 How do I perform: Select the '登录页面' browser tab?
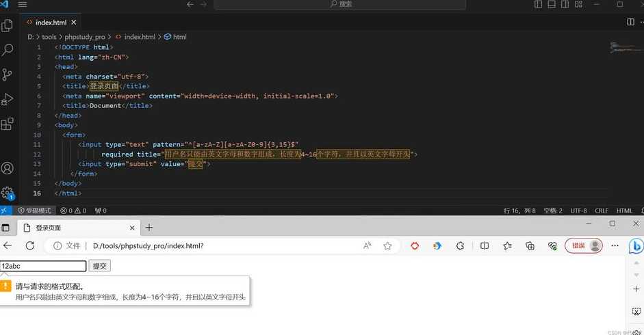pos(79,228)
